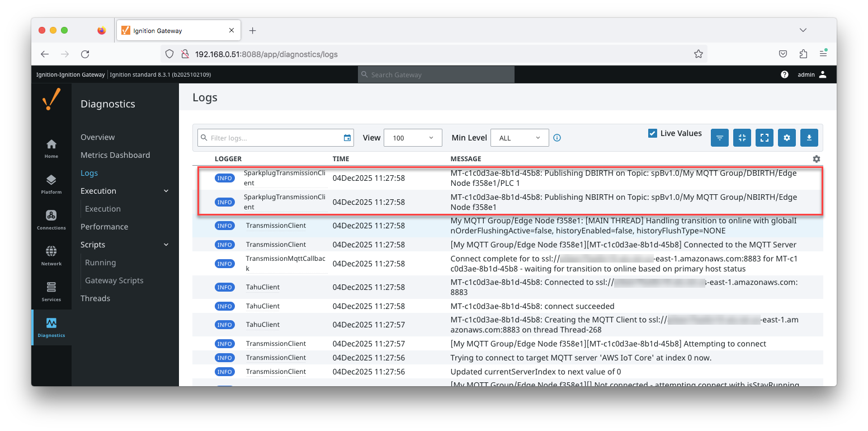Open the Min Level dropdown
This screenshot has width=868, height=431.
coord(519,138)
